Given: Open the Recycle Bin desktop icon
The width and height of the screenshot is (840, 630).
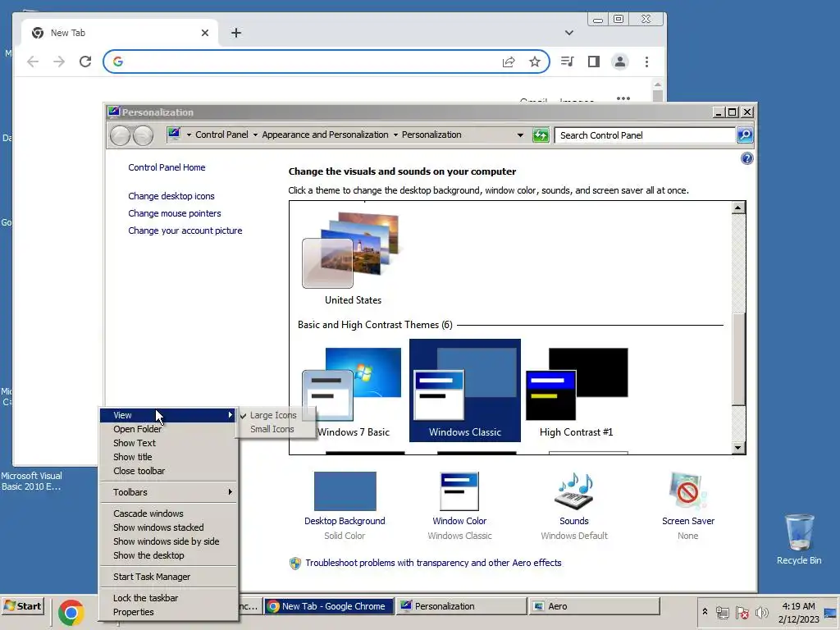Looking at the screenshot, I should click(799, 539).
